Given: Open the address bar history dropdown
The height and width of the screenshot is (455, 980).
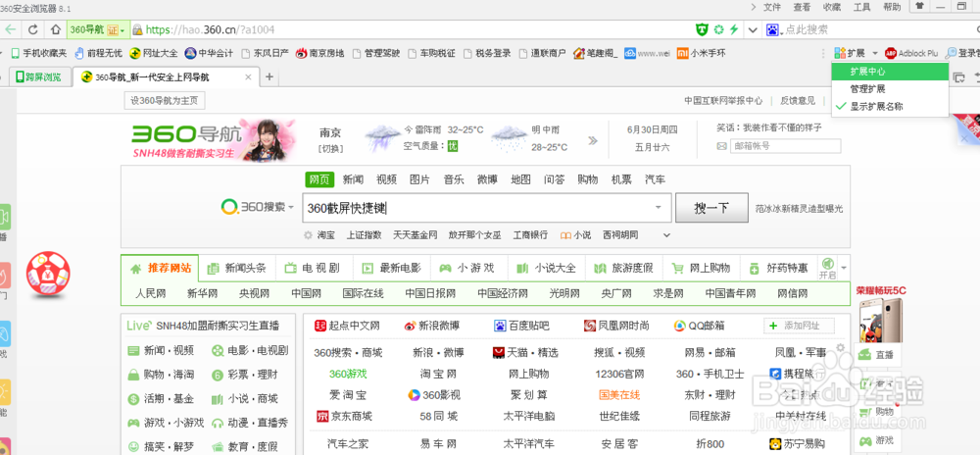Looking at the screenshot, I should point(753,29).
